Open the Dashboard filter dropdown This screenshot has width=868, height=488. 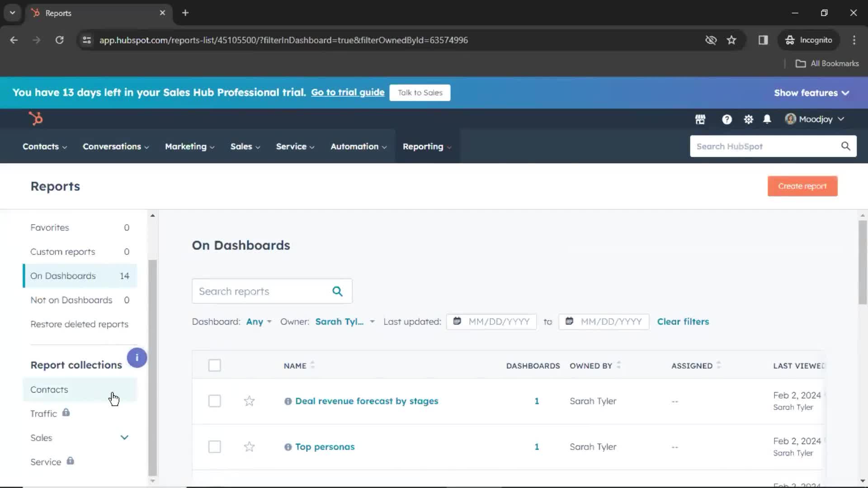[x=258, y=321]
